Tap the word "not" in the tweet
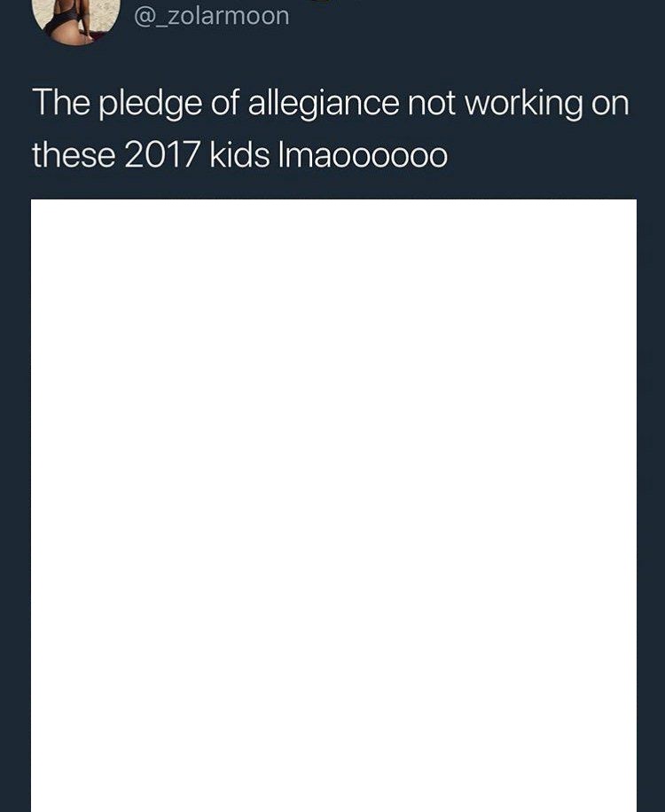 (x=432, y=103)
